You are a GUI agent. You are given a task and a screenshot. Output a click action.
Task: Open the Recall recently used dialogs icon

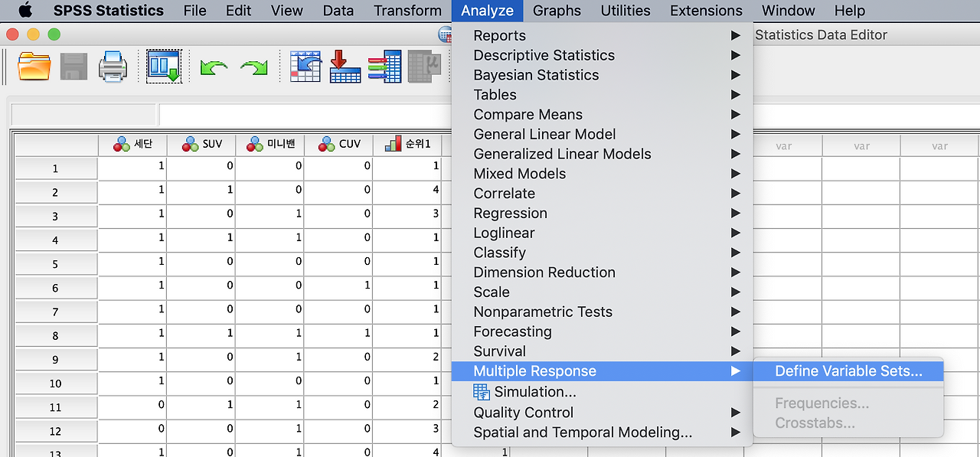[x=164, y=67]
